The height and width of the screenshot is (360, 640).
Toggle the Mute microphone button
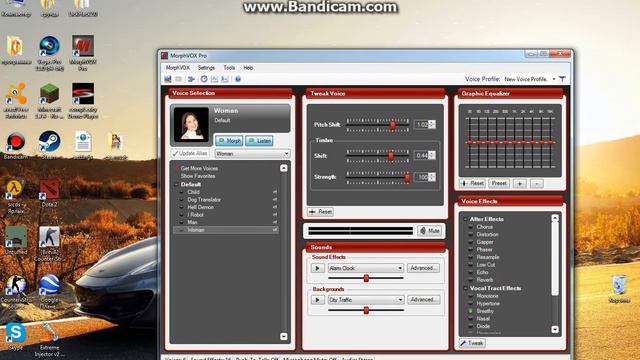(x=430, y=231)
